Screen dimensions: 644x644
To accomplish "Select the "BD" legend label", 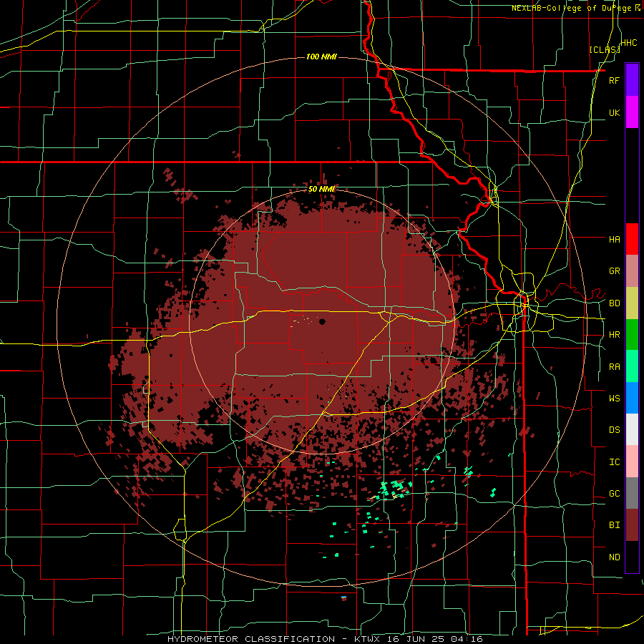I will pos(614,303).
